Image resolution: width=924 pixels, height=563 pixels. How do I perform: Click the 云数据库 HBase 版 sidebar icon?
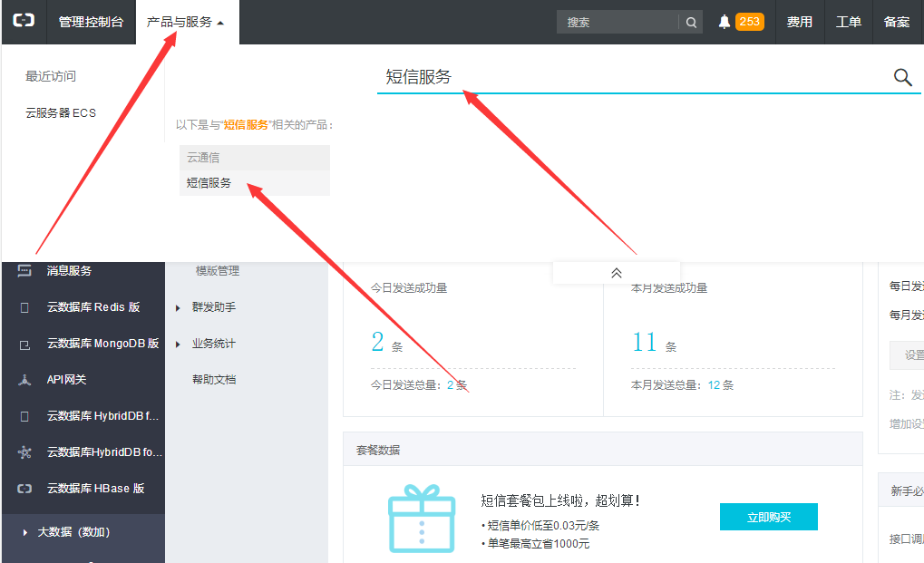pos(24,489)
